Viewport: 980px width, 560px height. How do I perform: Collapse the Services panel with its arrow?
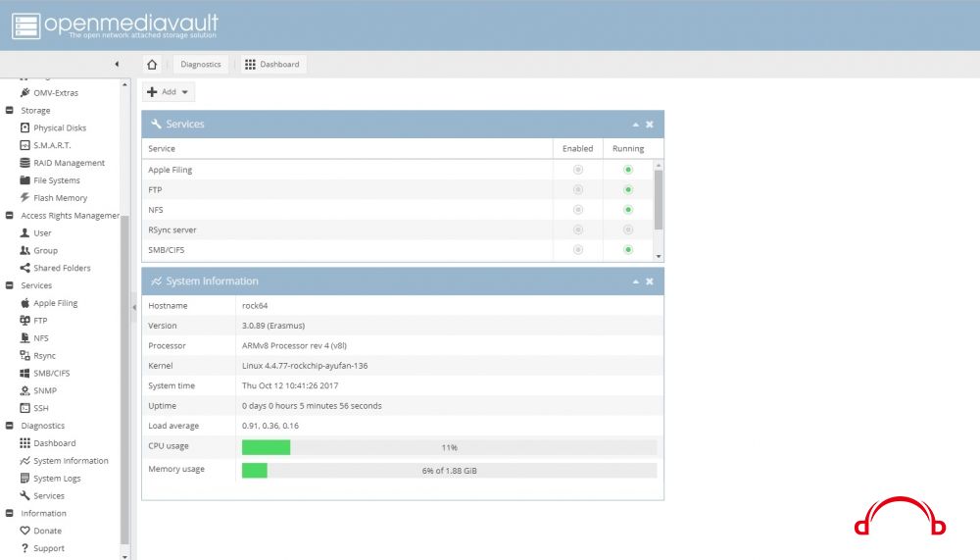point(636,125)
